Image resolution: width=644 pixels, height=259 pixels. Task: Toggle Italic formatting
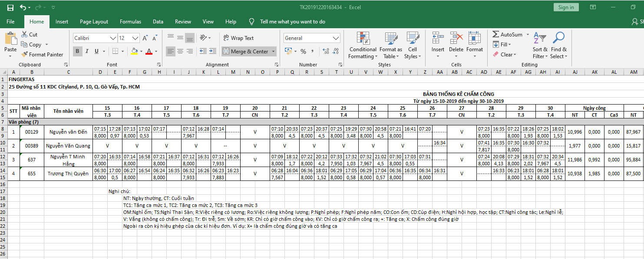click(x=87, y=51)
